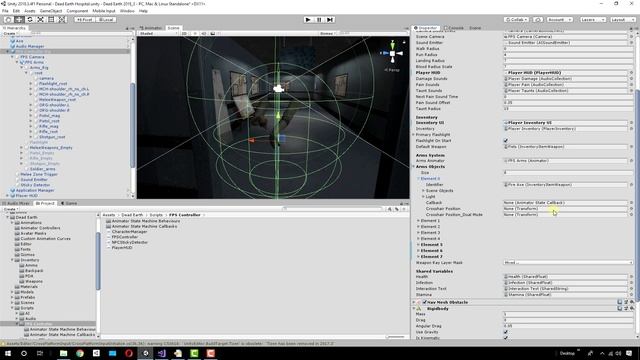Viewport: 640px width, 360px height.
Task: Switch to the Console tab
Action: [x=454, y=28]
